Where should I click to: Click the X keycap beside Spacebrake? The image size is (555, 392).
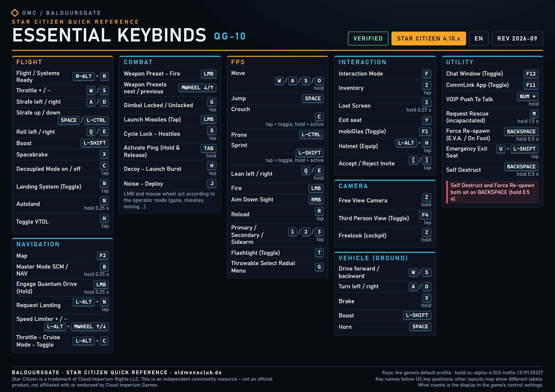click(104, 154)
